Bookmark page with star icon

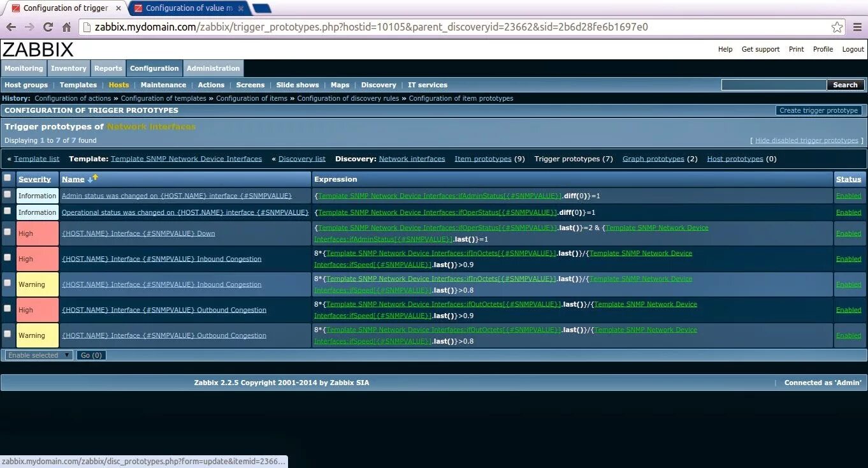click(x=837, y=27)
